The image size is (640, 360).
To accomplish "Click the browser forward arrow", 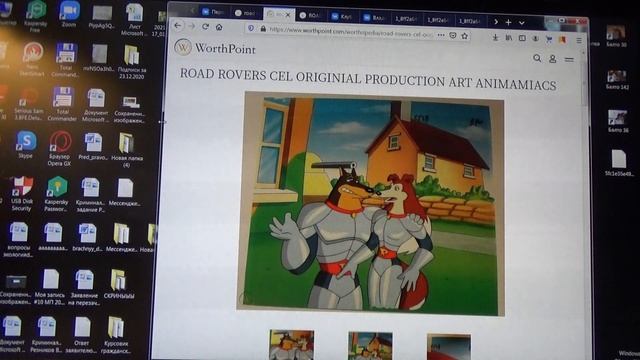I will [191, 26].
